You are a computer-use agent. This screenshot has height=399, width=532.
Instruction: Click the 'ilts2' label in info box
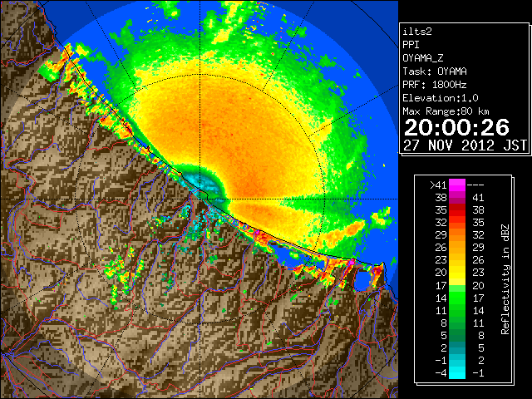coord(417,32)
